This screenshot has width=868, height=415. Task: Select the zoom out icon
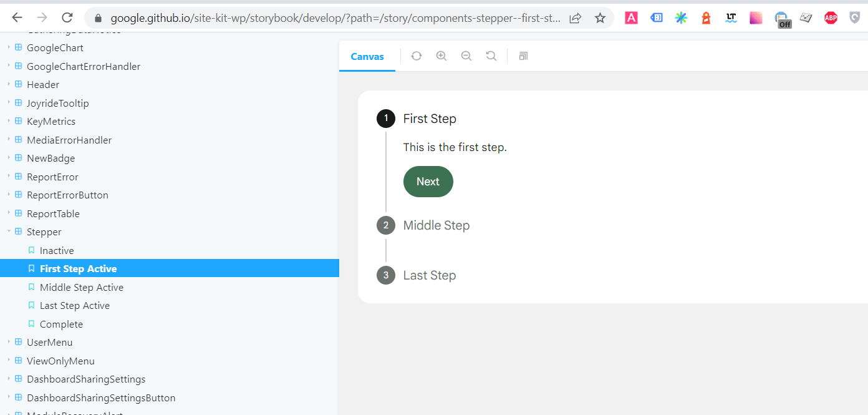click(466, 56)
